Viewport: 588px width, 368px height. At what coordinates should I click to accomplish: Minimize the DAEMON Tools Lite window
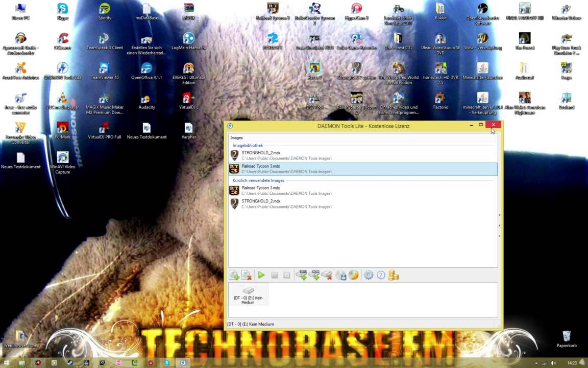(x=472, y=125)
